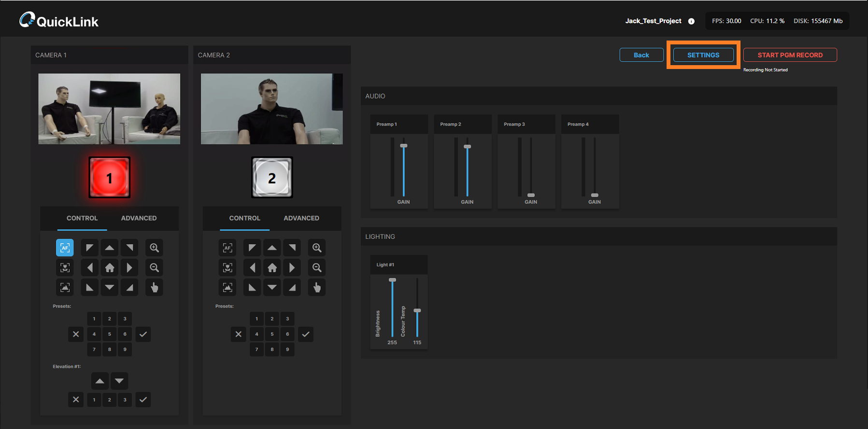
Task: Switch program to Camera 2
Action: point(272,178)
